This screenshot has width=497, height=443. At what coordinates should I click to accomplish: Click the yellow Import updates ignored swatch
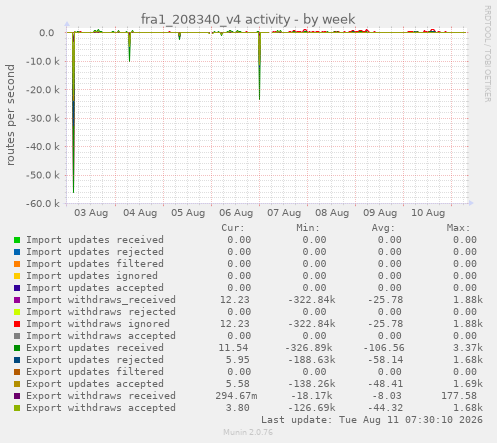click(17, 276)
